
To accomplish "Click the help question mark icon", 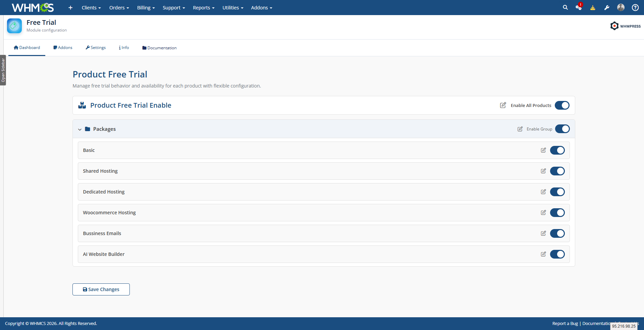I will click(635, 7).
